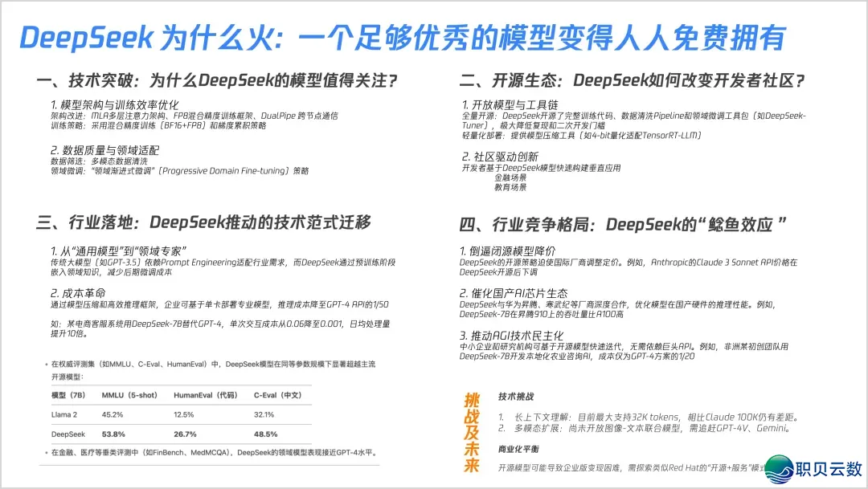Select the "商业化平衡" subheading
The width and height of the screenshot is (868, 489).
click(518, 449)
